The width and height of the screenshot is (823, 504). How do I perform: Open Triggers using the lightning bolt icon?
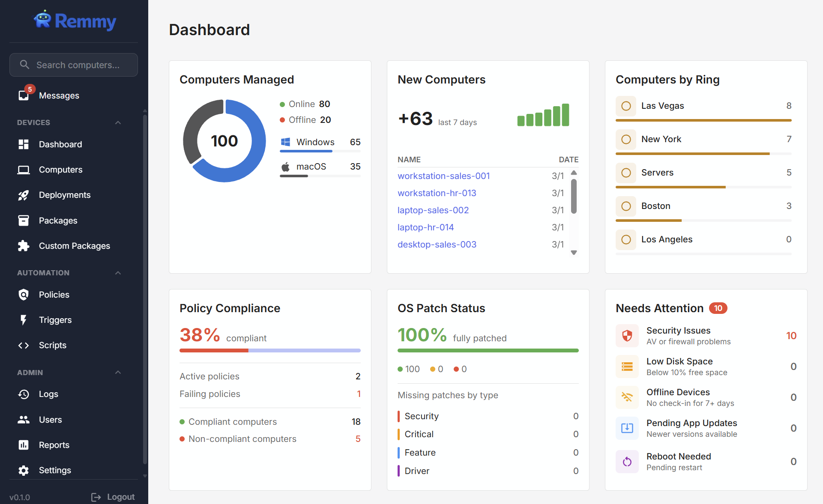24,320
